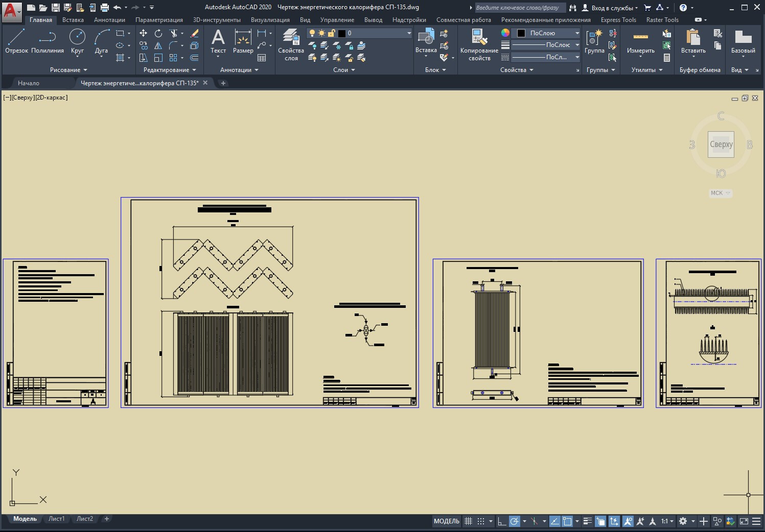Screen dimensions: 765x532
Task: Click the Сверху face on ViewCube
Action: (x=721, y=144)
